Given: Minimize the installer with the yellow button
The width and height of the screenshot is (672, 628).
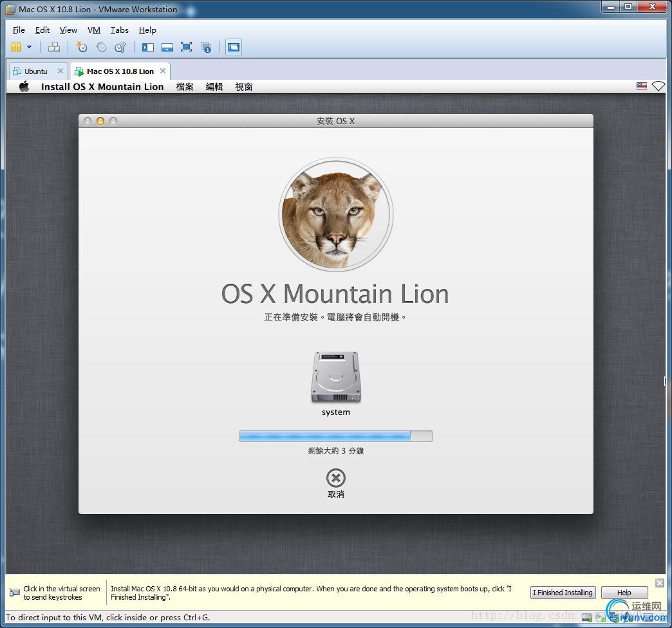Looking at the screenshot, I should 100,121.
